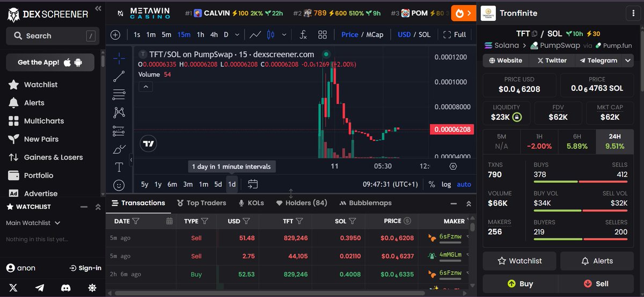Select candlestick chart style
Viewport: 644px width, 297px height.
(270, 34)
